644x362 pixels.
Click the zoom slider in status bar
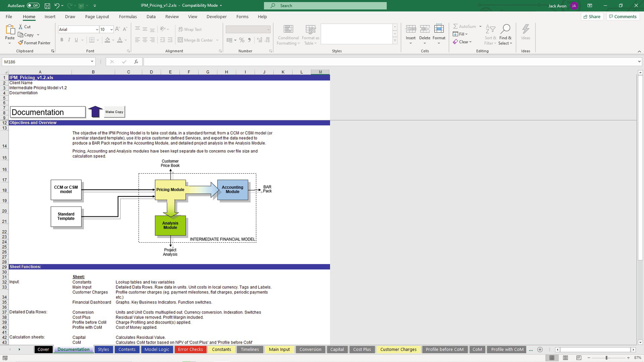(606, 358)
